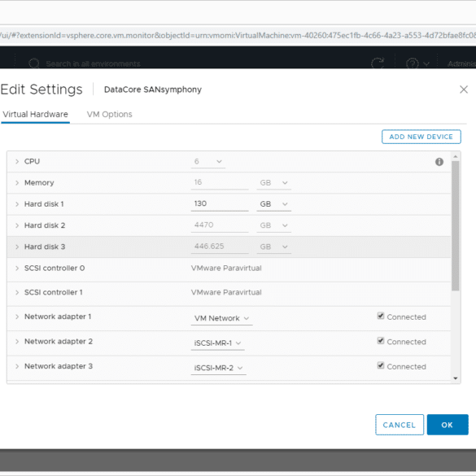Click the DataCore SANsymphony title text

(x=153, y=90)
